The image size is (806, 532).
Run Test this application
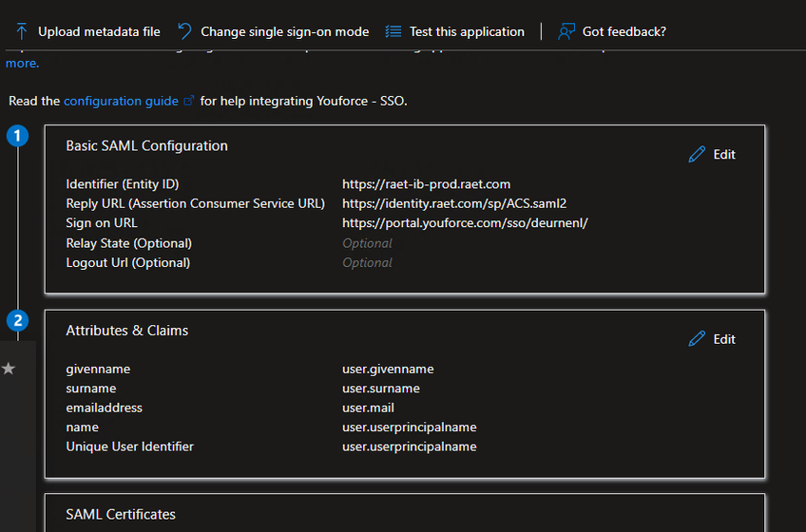pyautogui.click(x=467, y=31)
